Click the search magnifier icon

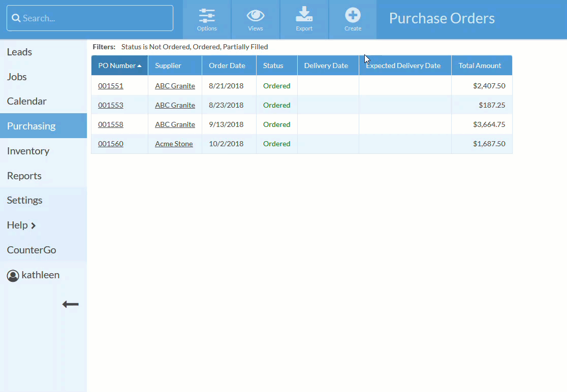tap(16, 18)
